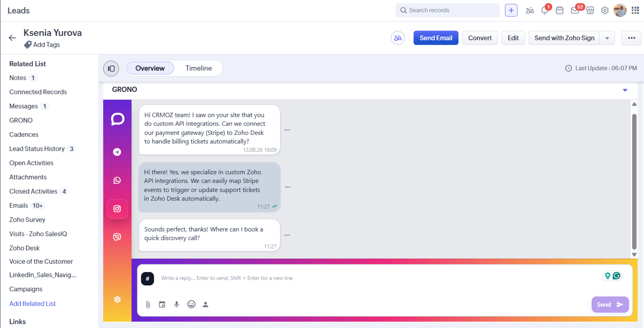
Task: Open Messages in the Related List
Action: tap(24, 106)
